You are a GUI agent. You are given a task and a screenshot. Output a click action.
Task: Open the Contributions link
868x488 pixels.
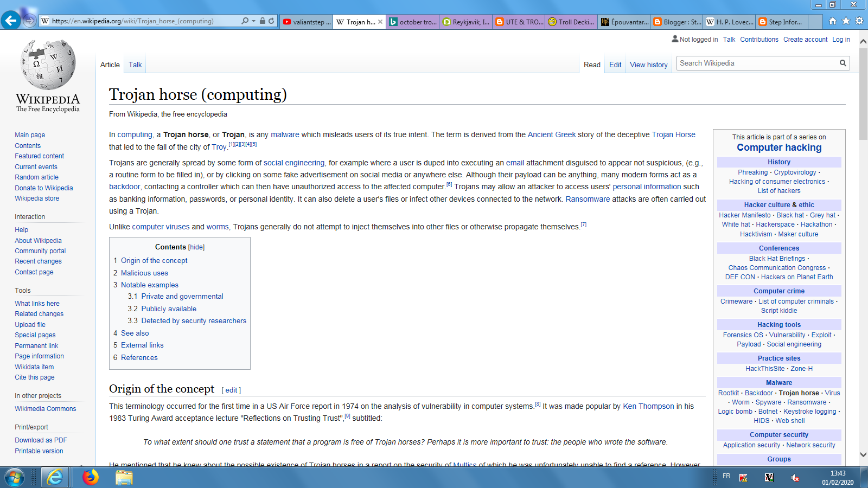(759, 40)
